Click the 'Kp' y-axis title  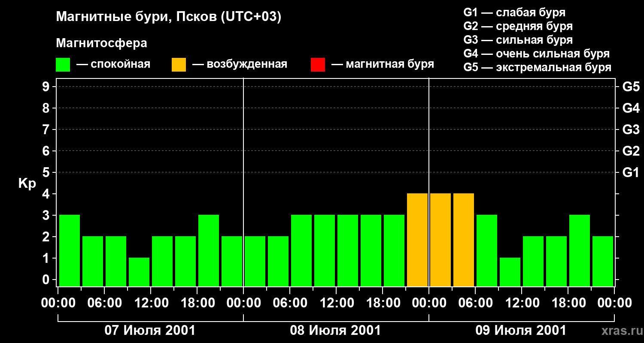pos(27,184)
